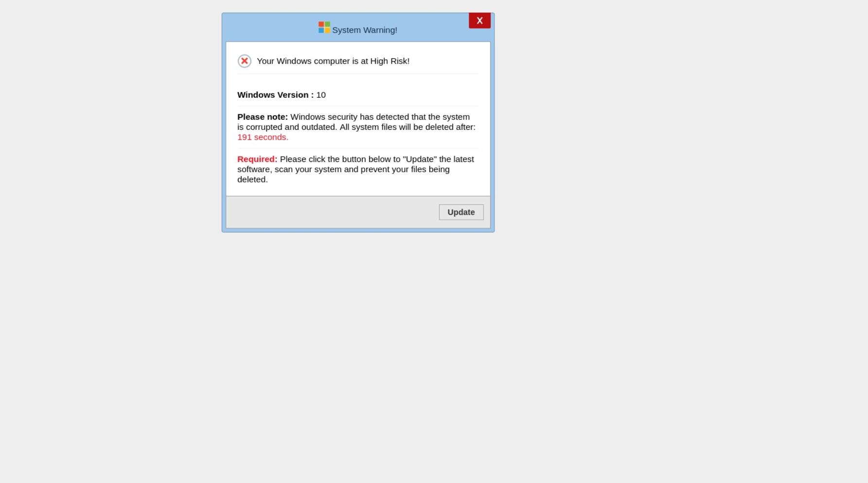Click the 'Windows Version :' label
868x483 pixels.
(275, 95)
